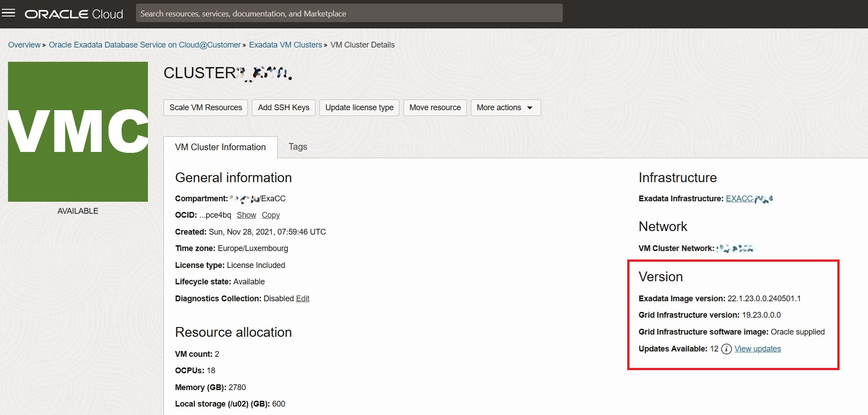Copy the OCID value

(x=271, y=215)
